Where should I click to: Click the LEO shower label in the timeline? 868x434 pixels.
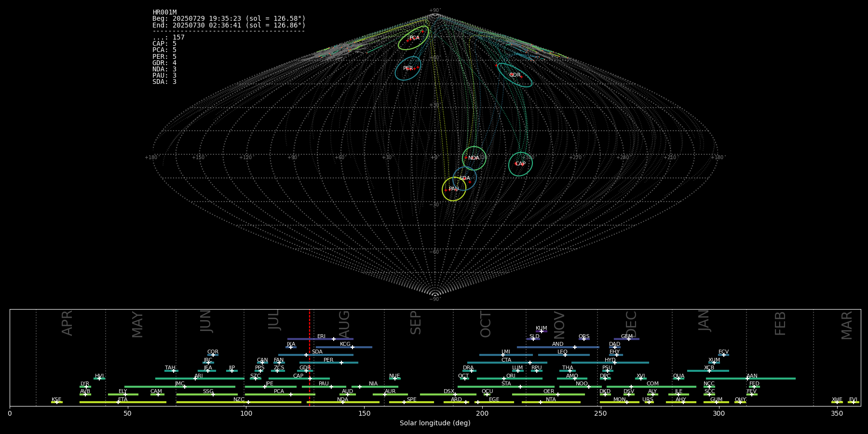[562, 352]
